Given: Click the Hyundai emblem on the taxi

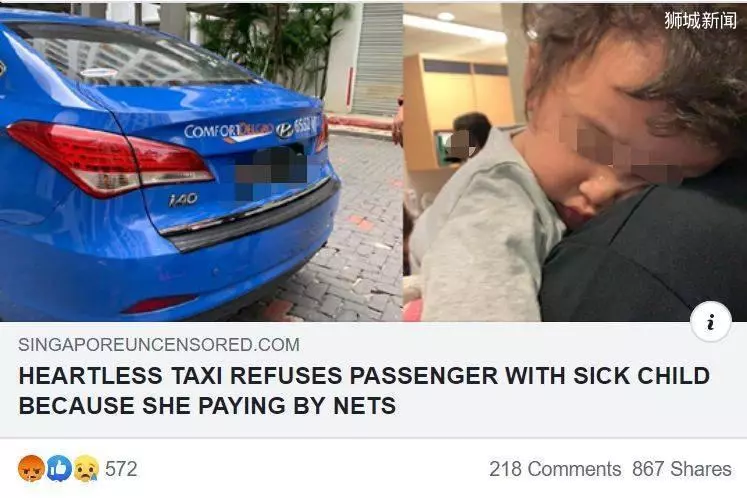Looking at the screenshot, I should (285, 131).
